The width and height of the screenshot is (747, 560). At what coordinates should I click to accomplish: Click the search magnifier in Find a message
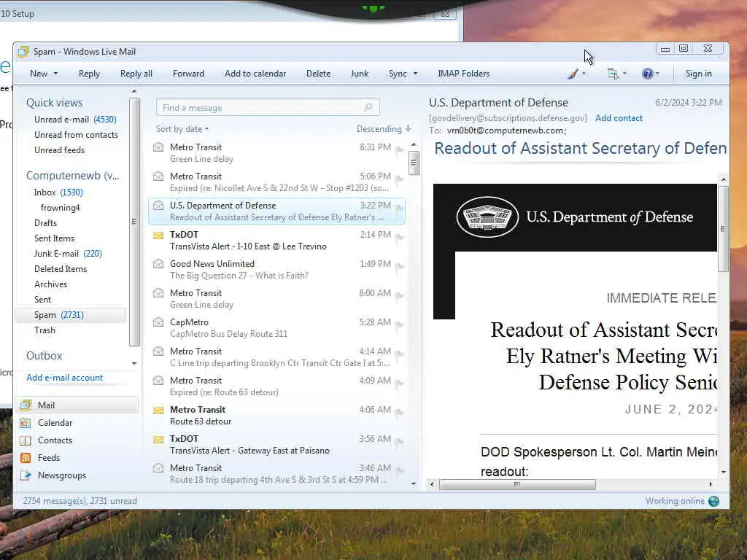click(368, 107)
